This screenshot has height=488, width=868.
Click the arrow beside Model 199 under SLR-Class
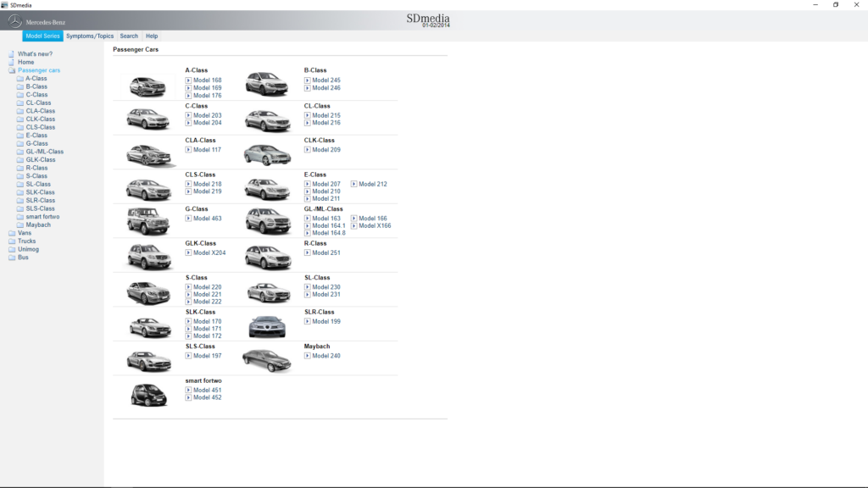pyautogui.click(x=308, y=320)
